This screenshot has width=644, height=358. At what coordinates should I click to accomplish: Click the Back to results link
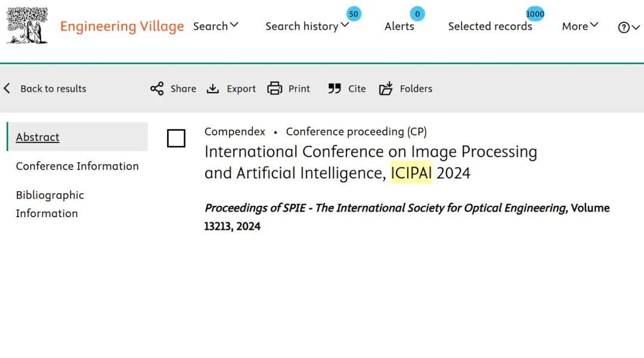(x=53, y=89)
